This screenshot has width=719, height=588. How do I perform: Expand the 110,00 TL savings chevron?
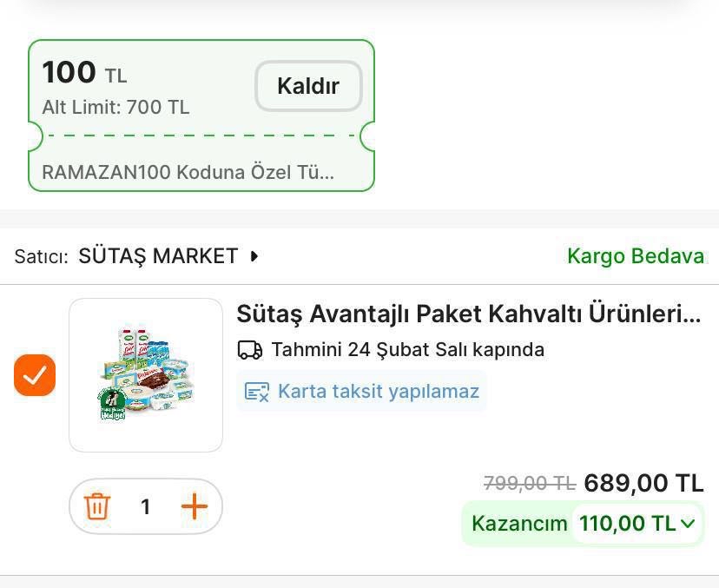pyautogui.click(x=688, y=524)
